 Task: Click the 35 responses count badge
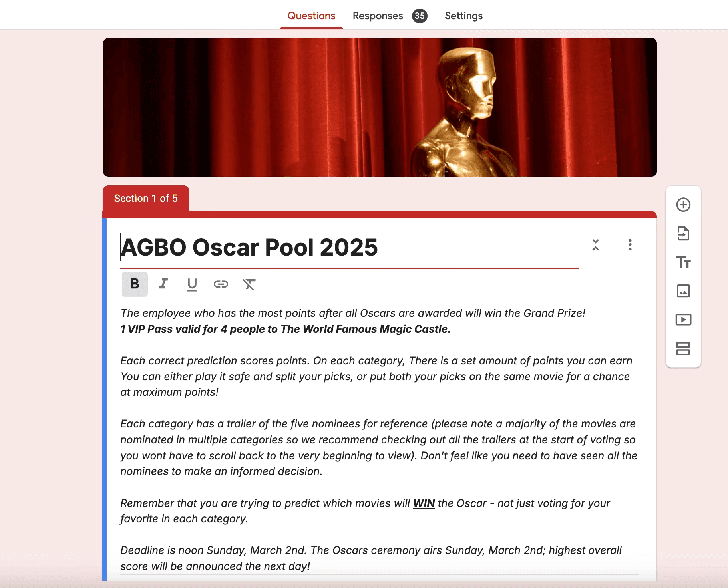point(420,16)
